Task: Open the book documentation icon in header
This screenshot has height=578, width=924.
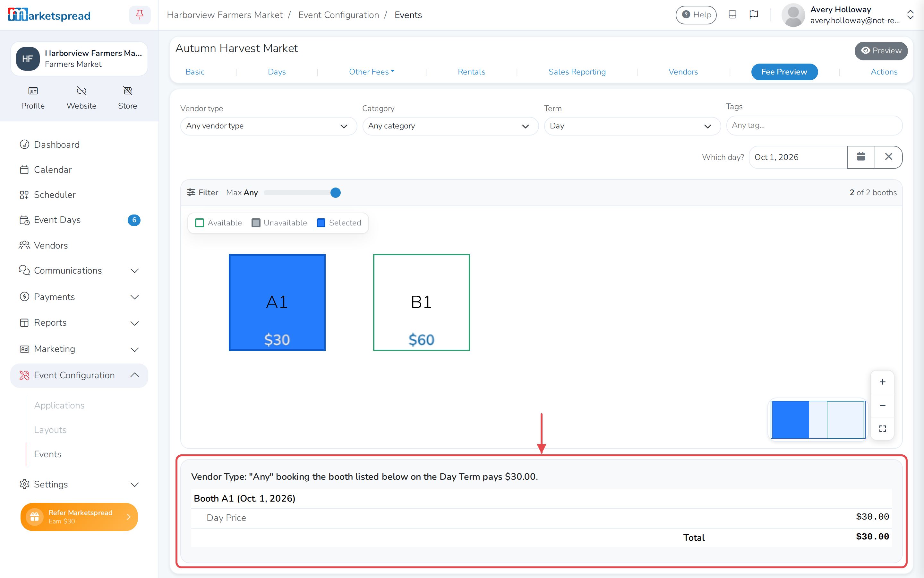Action: pos(732,15)
